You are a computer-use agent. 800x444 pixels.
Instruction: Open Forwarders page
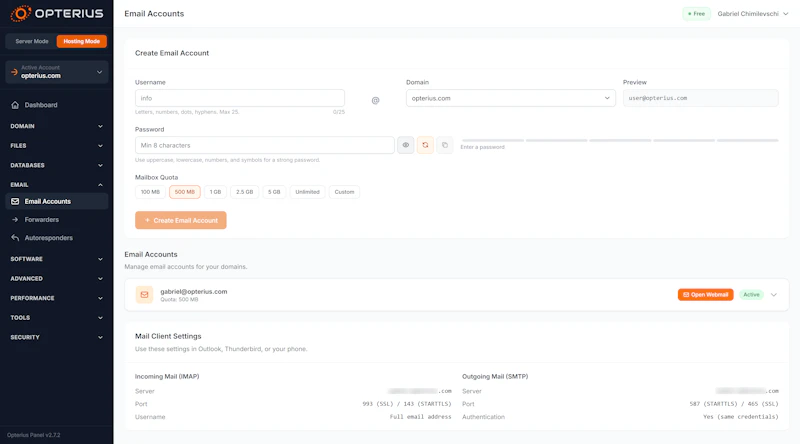click(57, 220)
